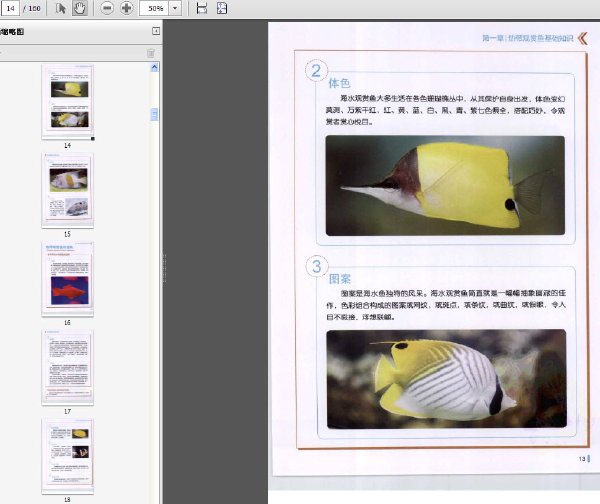Open page 18 thumbnail
Viewport: 600px width, 504px height.
68,456
